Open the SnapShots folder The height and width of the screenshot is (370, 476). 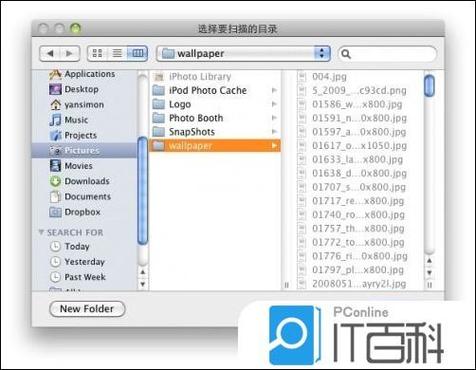coord(215,132)
